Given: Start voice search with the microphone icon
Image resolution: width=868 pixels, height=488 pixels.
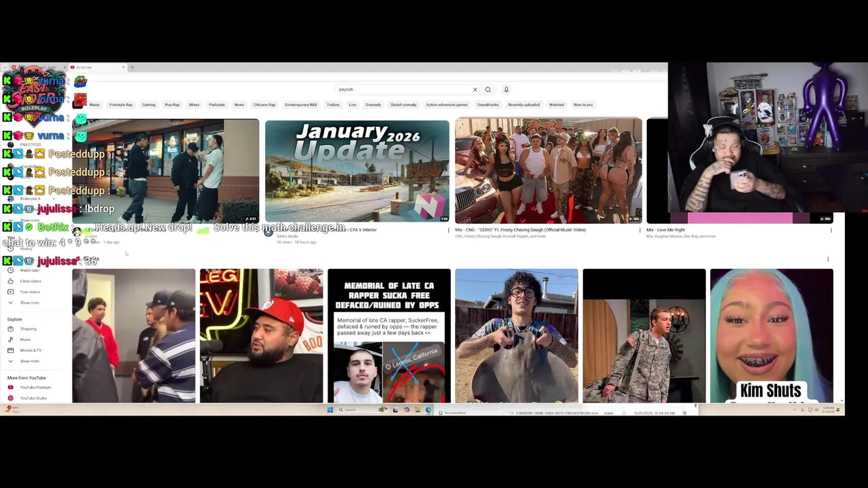Looking at the screenshot, I should click(506, 89).
